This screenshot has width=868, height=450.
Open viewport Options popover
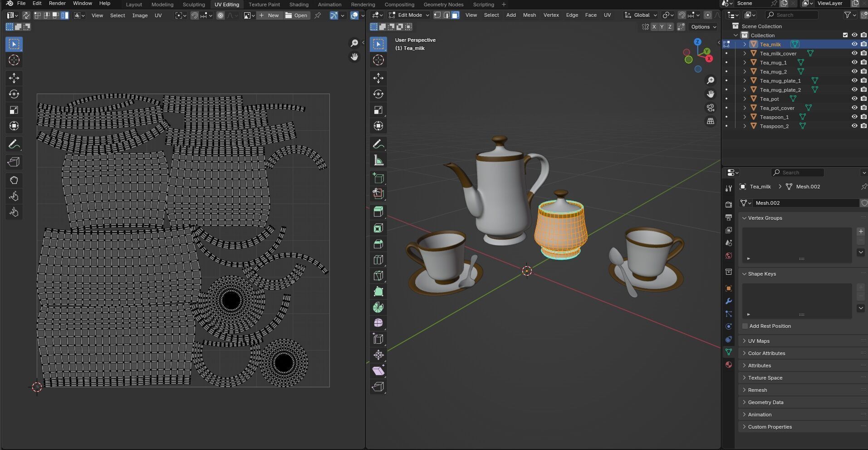pyautogui.click(x=703, y=27)
